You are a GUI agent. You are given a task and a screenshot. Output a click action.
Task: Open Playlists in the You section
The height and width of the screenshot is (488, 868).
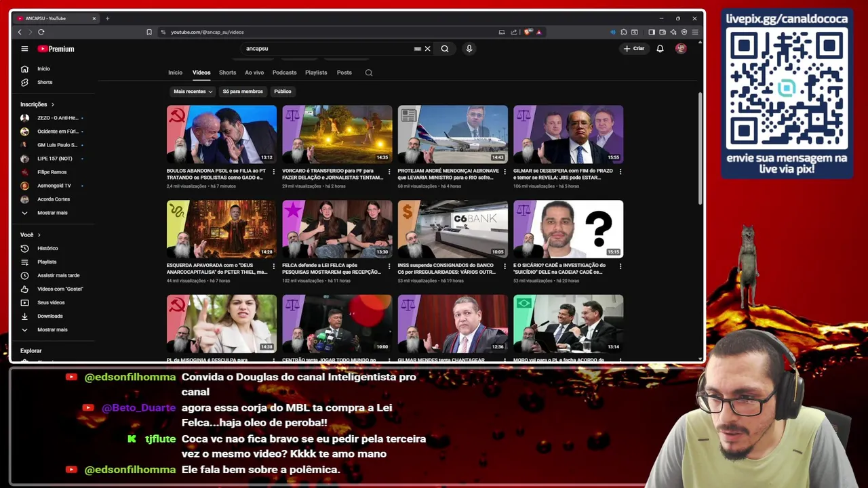[x=47, y=262]
